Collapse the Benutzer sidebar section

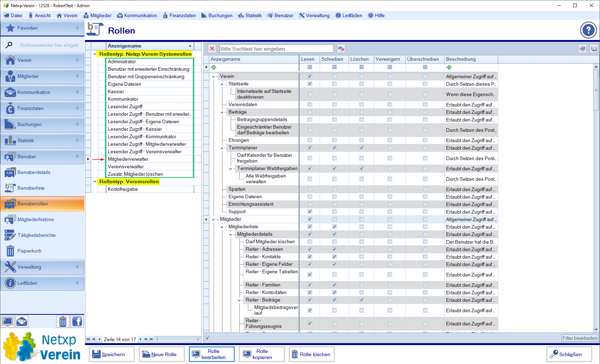pyautogui.click(x=42, y=156)
